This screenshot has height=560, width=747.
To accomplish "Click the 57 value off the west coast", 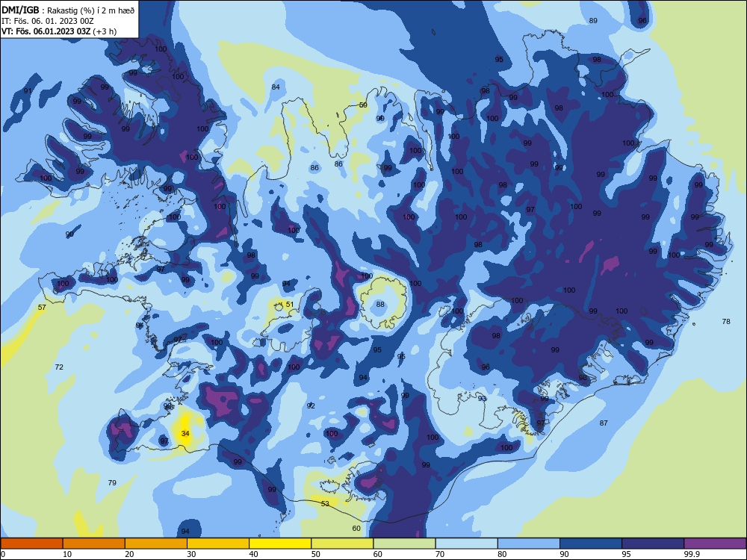I will coord(42,307).
